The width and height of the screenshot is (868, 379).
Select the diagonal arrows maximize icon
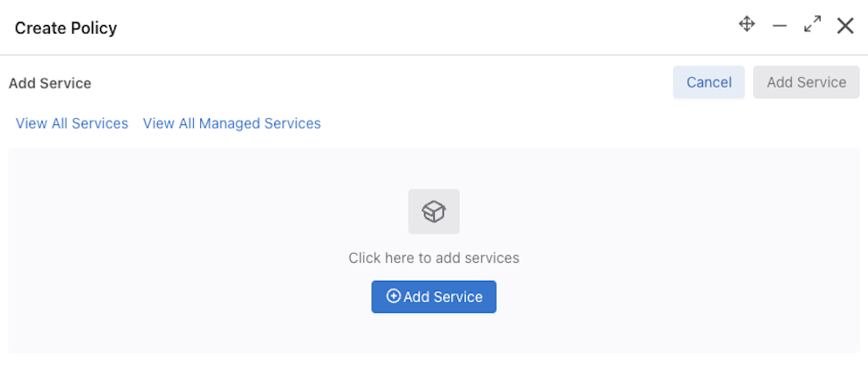[x=812, y=24]
